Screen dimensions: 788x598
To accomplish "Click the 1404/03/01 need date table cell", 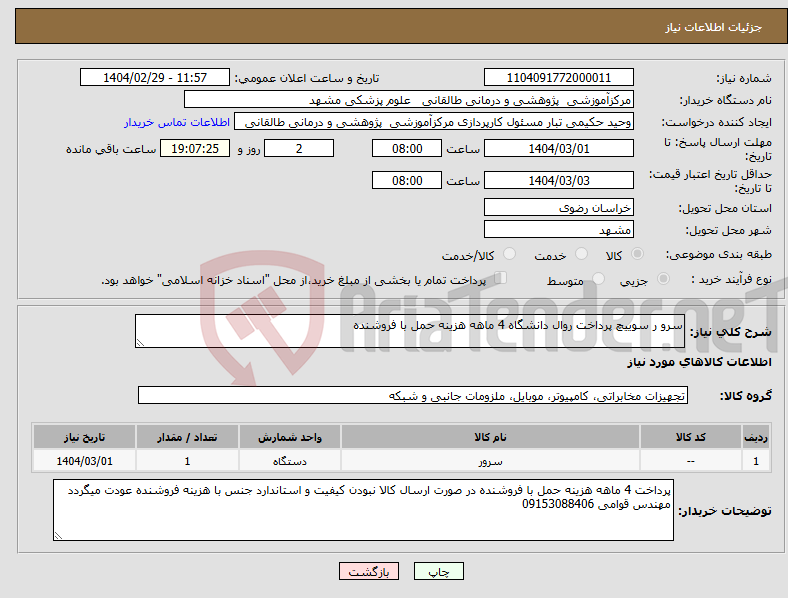I will [84, 461].
